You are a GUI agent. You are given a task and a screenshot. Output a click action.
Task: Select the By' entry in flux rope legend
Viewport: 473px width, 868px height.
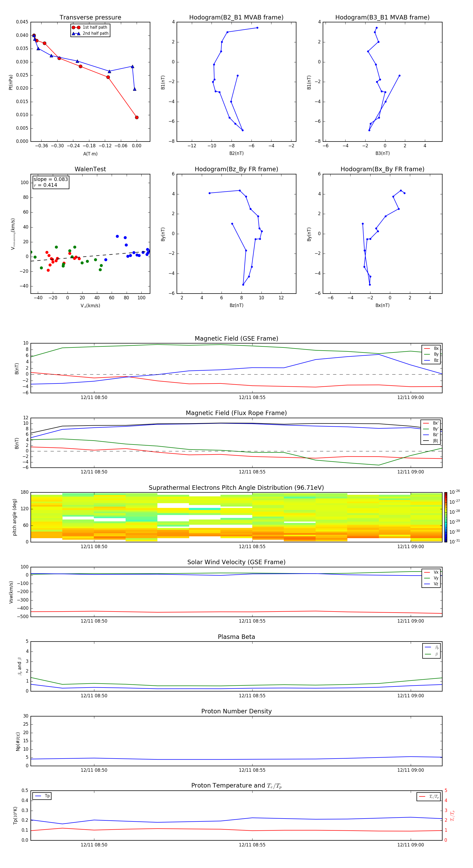431,429
